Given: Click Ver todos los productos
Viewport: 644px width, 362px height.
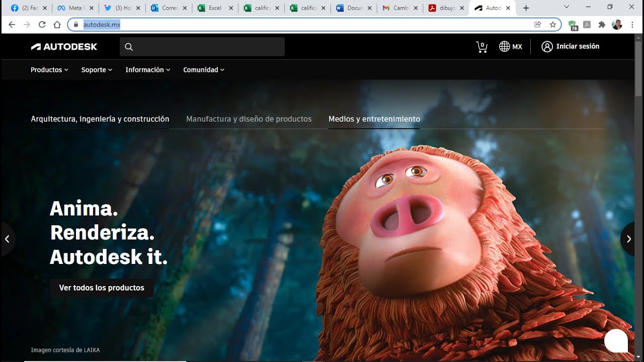Looking at the screenshot, I should click(102, 288).
